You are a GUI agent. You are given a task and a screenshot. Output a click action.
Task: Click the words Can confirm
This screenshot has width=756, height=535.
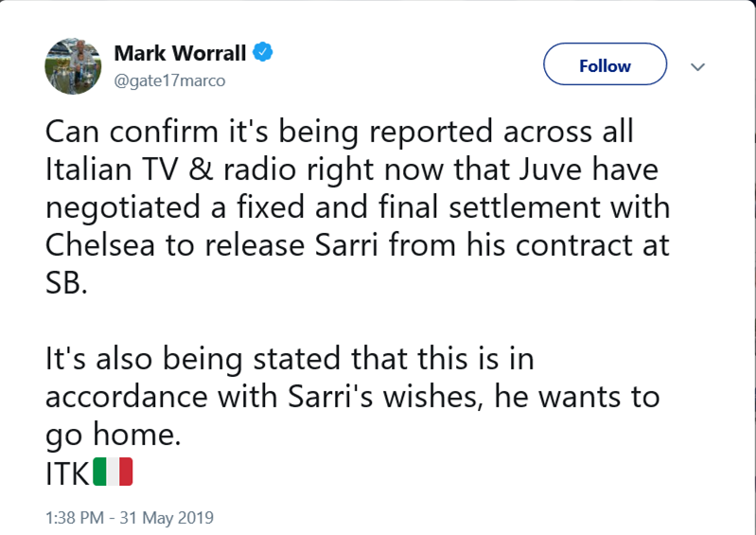click(x=132, y=132)
